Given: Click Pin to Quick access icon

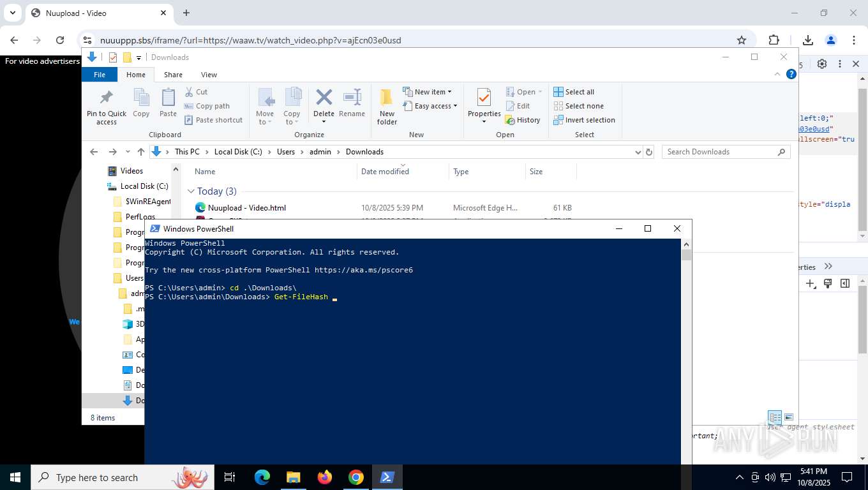Looking at the screenshot, I should pos(107,97).
